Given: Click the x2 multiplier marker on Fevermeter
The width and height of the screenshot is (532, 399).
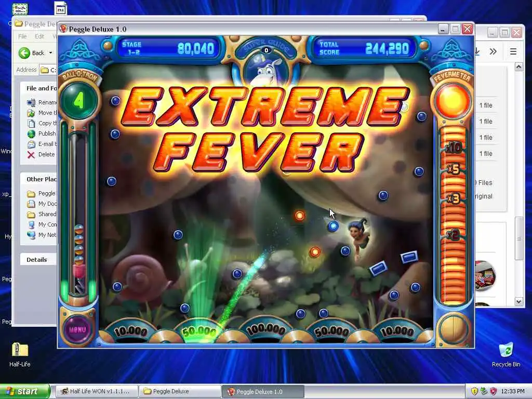Looking at the screenshot, I should pos(454,234).
